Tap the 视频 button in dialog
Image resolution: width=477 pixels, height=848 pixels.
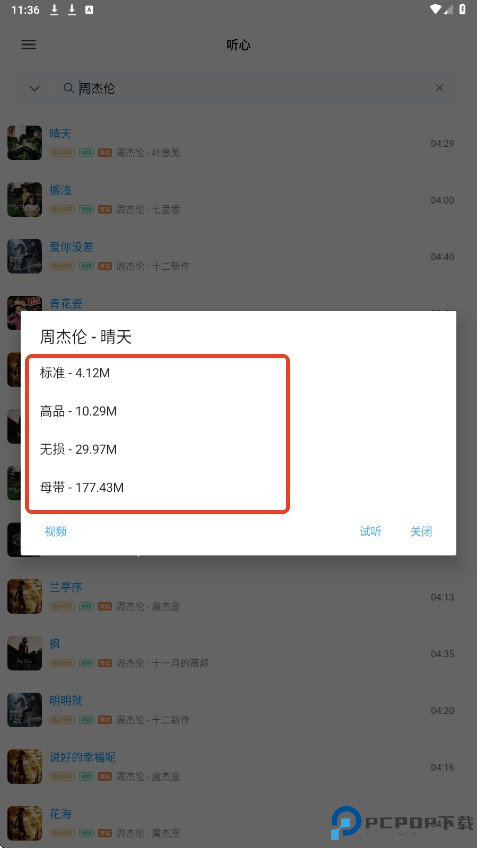[55, 532]
